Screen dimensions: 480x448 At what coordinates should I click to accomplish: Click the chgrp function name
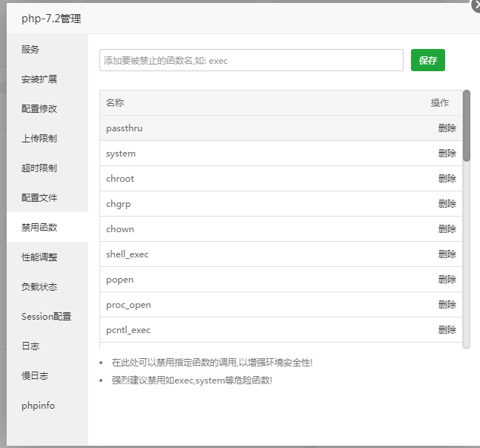coord(119,204)
